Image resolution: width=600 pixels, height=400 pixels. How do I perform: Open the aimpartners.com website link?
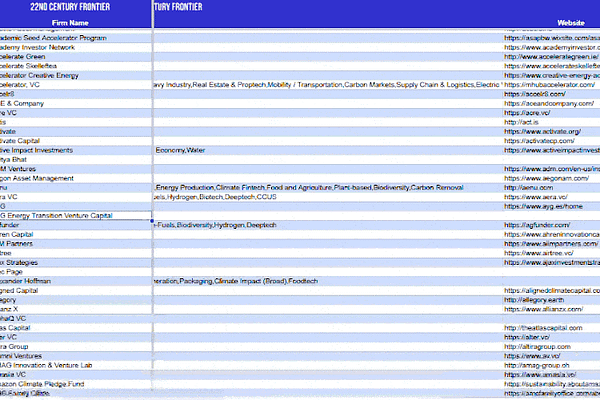551,244
